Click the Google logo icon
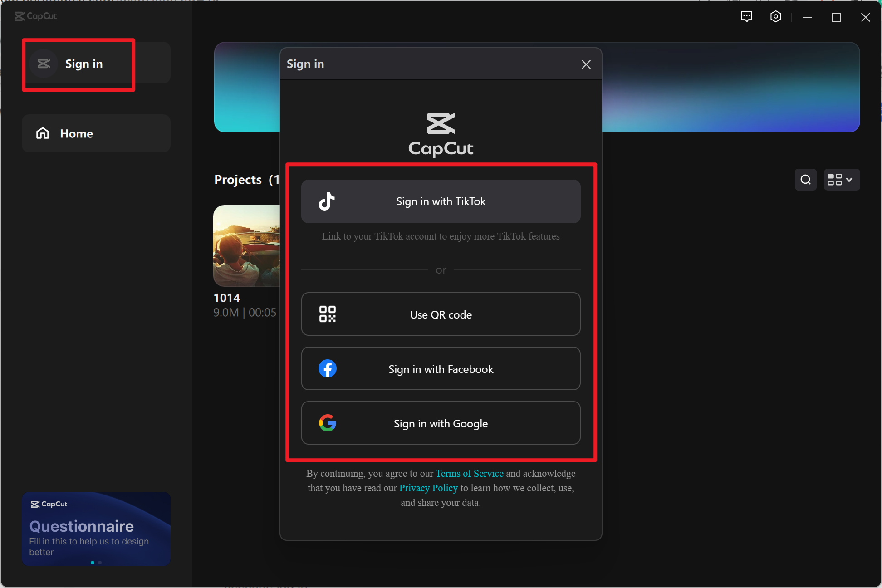Viewport: 882px width, 588px height. pyautogui.click(x=327, y=423)
